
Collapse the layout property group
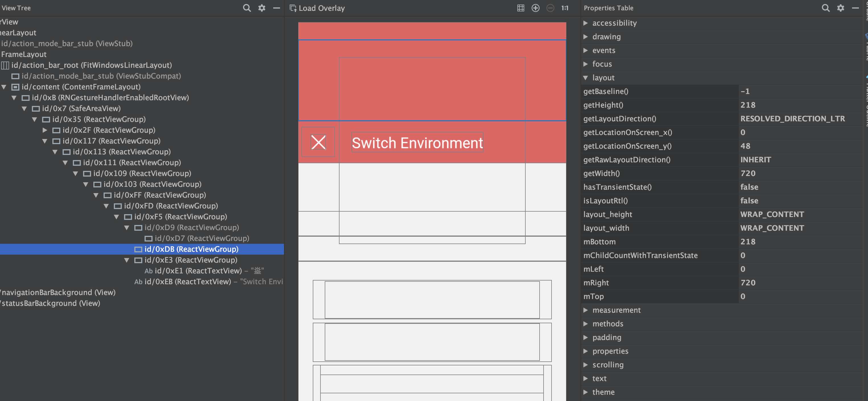586,77
